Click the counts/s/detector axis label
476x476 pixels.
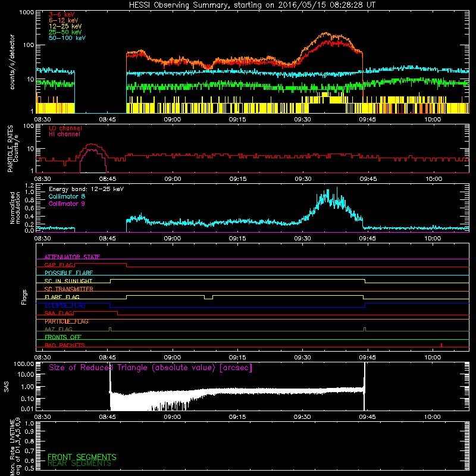[x=12, y=62]
